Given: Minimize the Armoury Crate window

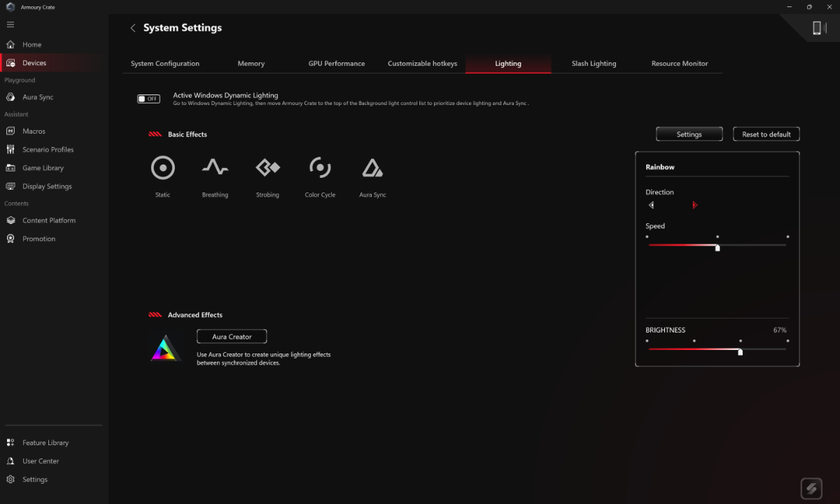Looking at the screenshot, I should point(790,7).
